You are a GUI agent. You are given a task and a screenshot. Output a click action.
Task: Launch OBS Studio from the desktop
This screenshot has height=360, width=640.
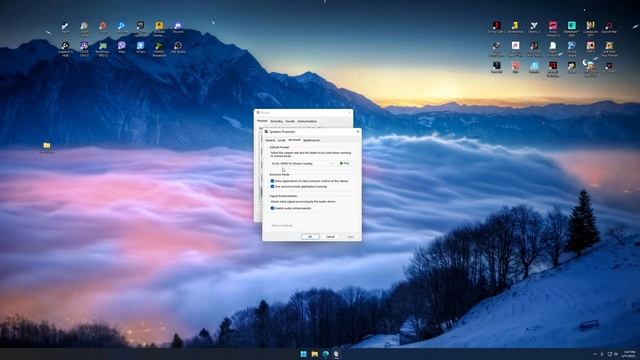(x=178, y=47)
